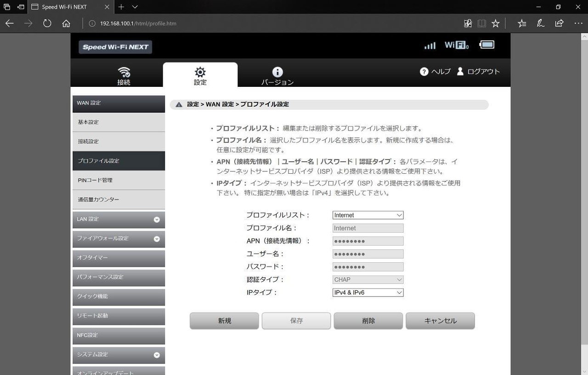Expand the システム設定 section

click(119, 354)
